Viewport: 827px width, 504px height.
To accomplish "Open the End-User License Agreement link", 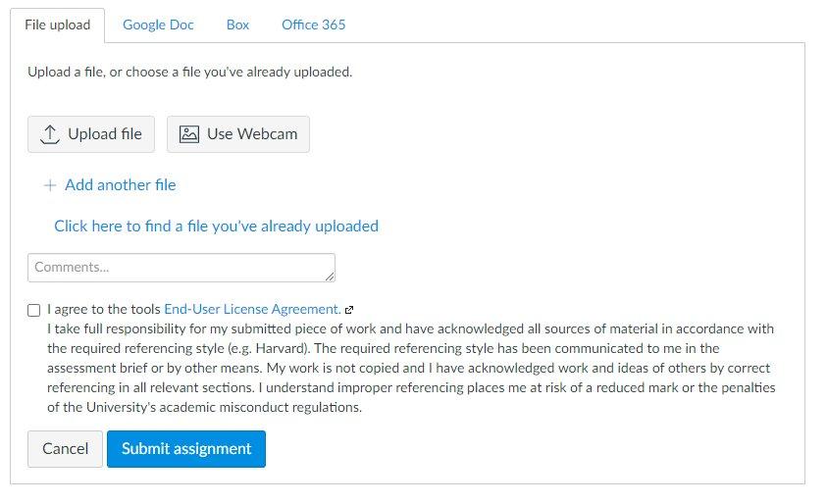I will pos(253,310).
